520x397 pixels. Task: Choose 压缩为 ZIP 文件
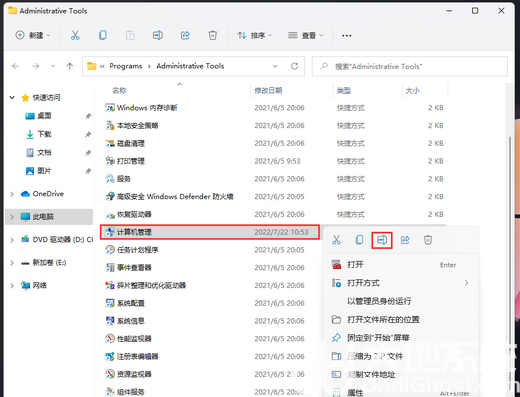(401, 356)
